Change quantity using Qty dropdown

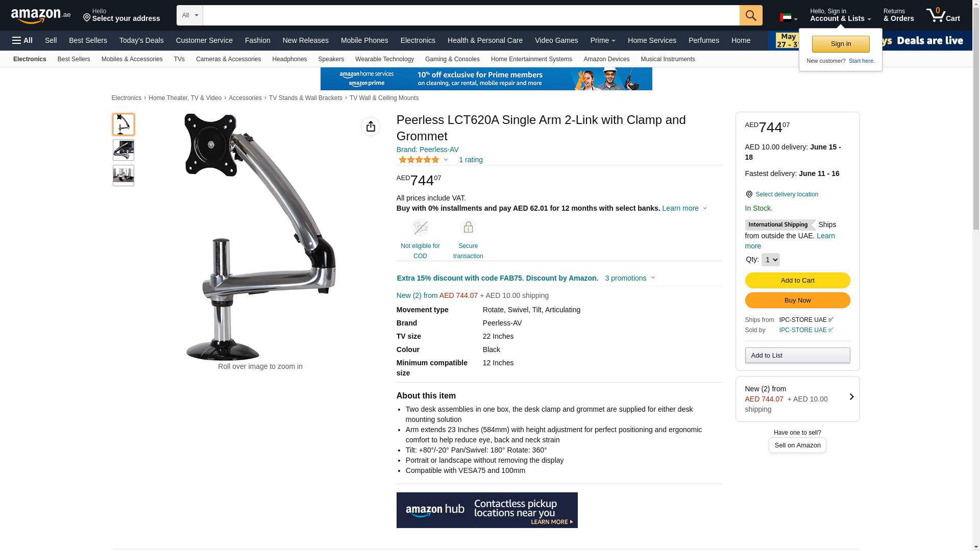pos(770,260)
